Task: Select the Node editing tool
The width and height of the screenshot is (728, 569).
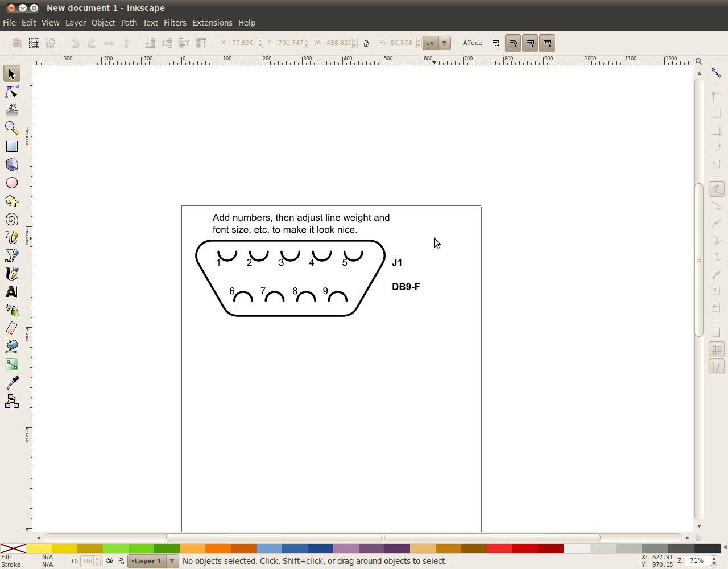Action: (x=11, y=91)
